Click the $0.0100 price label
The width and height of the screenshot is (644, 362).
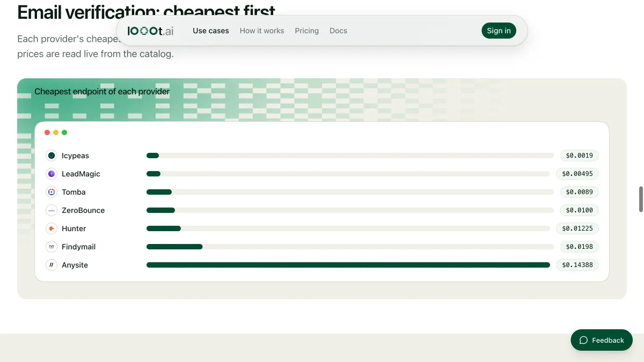(579, 210)
